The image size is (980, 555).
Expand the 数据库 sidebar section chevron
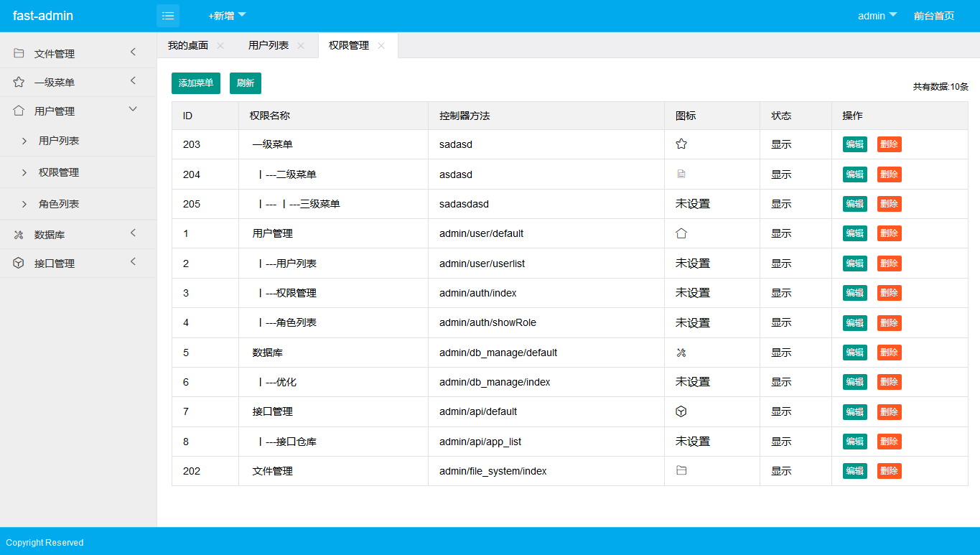[x=133, y=233]
